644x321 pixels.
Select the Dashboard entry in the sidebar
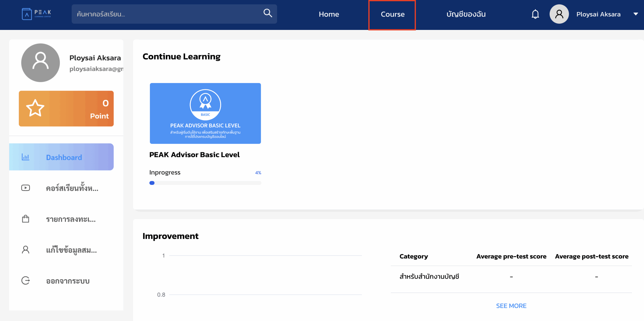point(64,157)
